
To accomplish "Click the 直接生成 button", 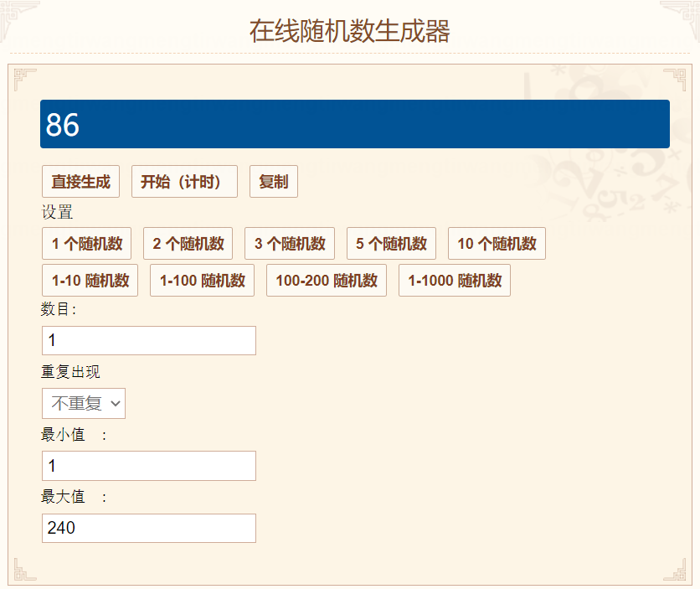I will point(80,182).
